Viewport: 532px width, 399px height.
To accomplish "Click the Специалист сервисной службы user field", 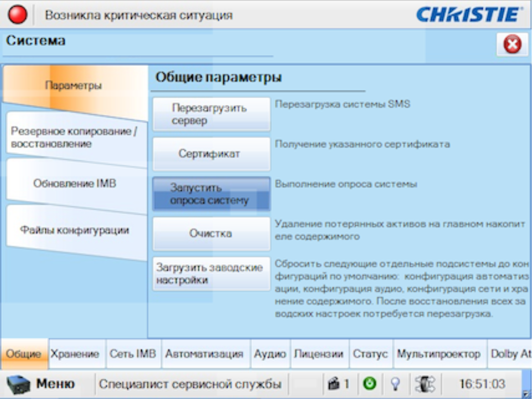I will pos(190,384).
